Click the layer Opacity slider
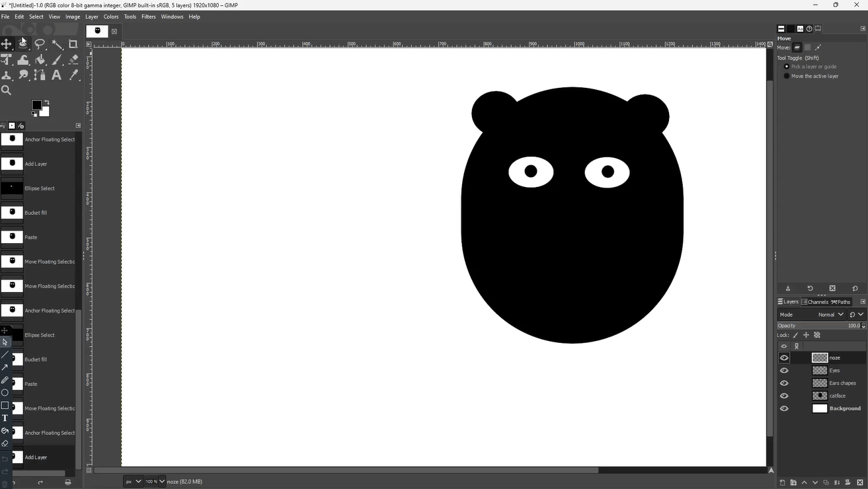This screenshot has height=489, width=868. point(818,326)
